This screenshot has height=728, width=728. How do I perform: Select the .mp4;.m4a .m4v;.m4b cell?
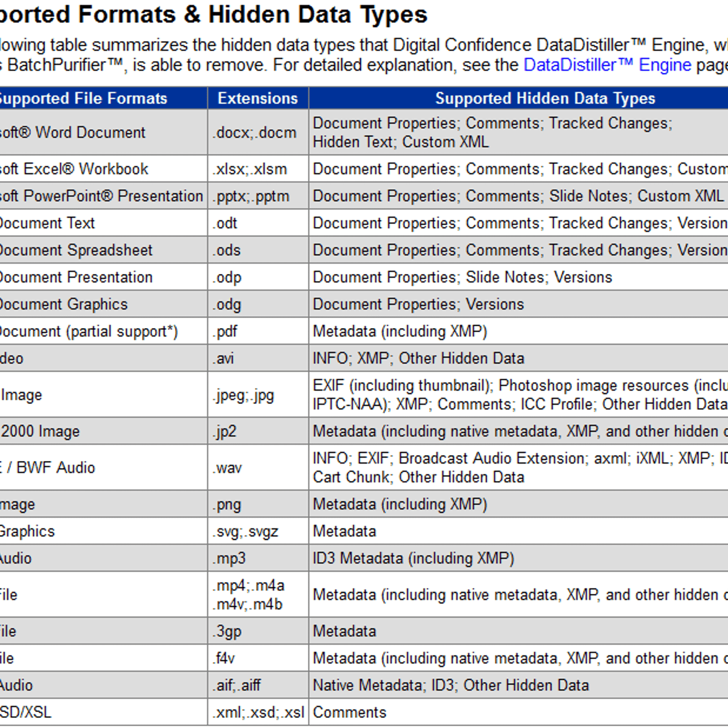pos(258,595)
